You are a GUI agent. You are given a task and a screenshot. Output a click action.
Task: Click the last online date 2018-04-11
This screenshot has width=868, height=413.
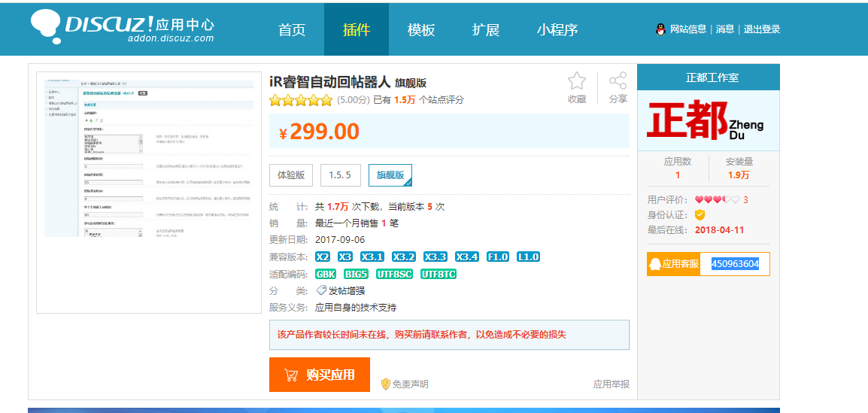coord(720,229)
